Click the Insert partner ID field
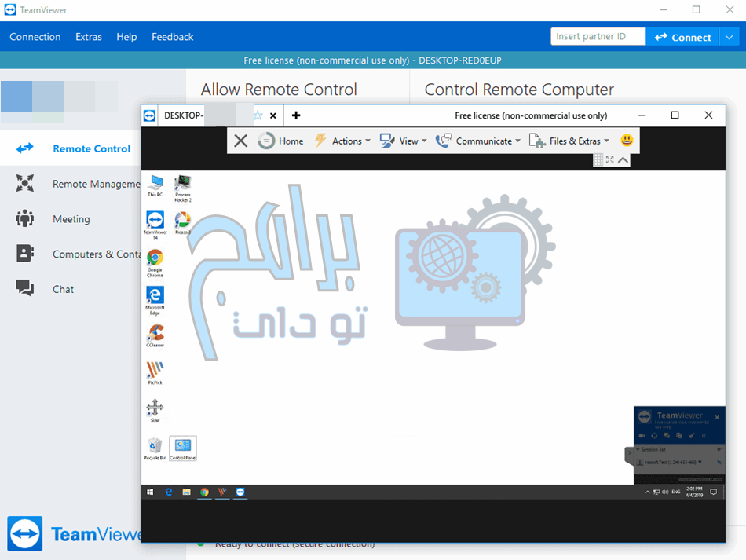The height and width of the screenshot is (560, 746). [x=597, y=37]
